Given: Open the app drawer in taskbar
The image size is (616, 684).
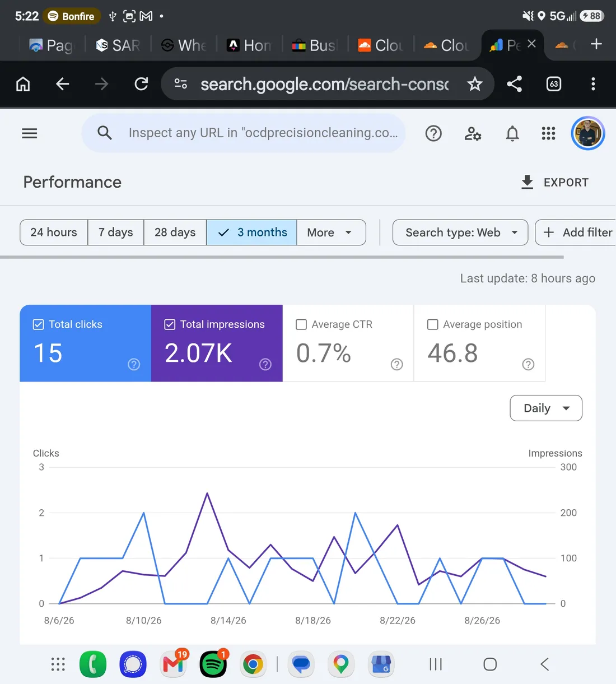Looking at the screenshot, I should click(58, 664).
